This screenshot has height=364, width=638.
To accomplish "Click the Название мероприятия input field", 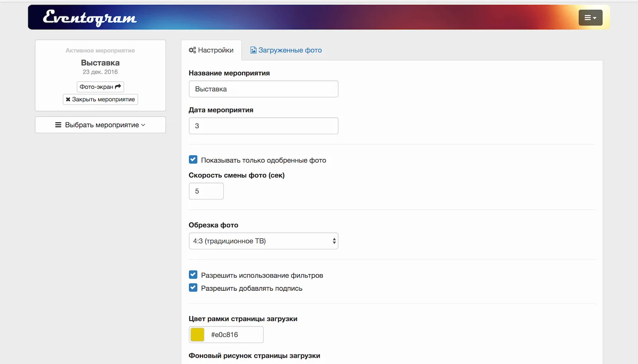I will coord(263,89).
